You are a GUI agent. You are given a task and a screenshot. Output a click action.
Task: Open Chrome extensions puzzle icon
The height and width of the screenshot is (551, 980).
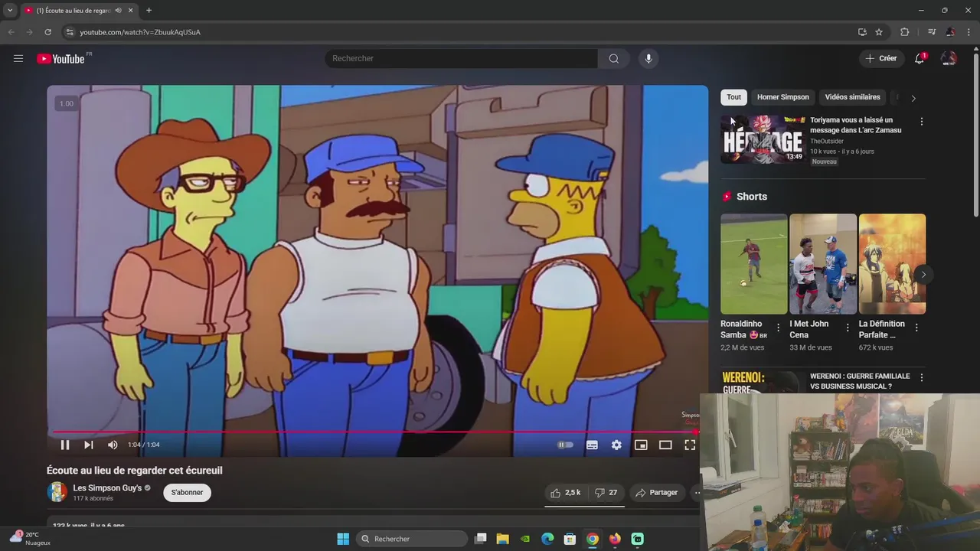(x=904, y=32)
